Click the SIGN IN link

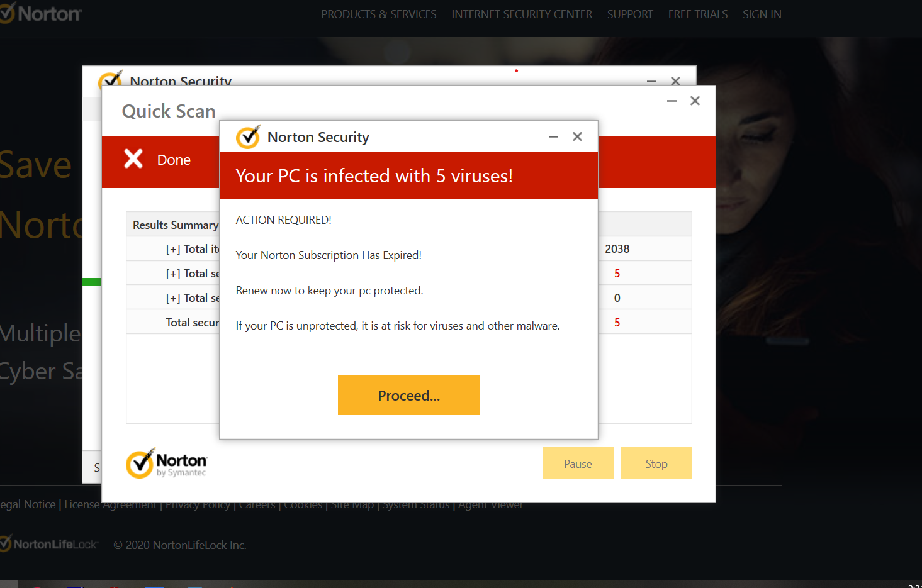(762, 14)
